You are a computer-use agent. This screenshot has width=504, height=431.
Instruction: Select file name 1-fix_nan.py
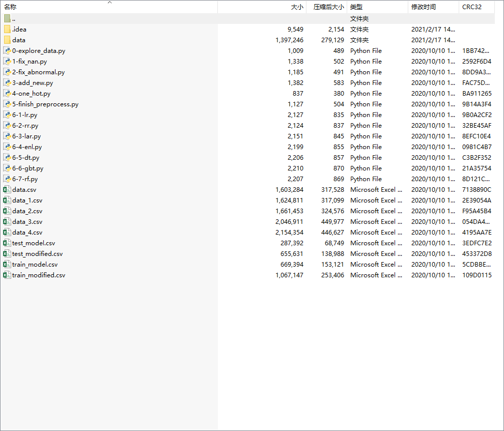click(30, 62)
